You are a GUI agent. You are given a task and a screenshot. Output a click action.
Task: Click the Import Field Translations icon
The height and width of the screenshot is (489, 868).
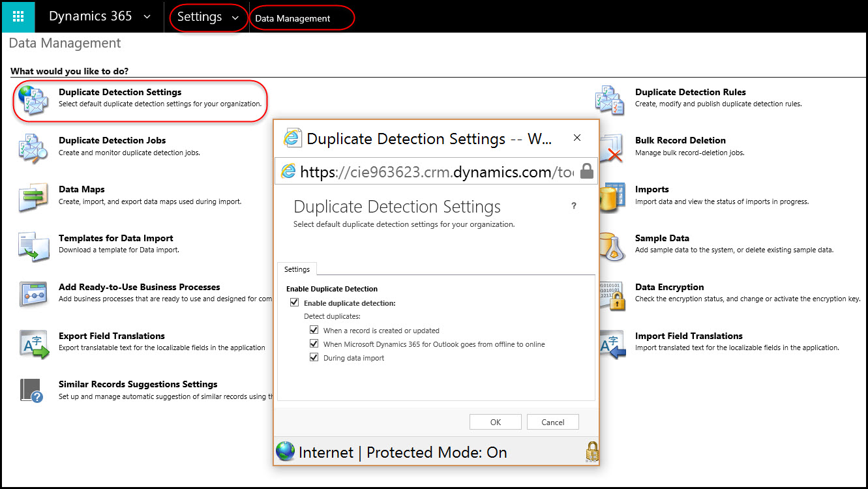[x=612, y=344]
